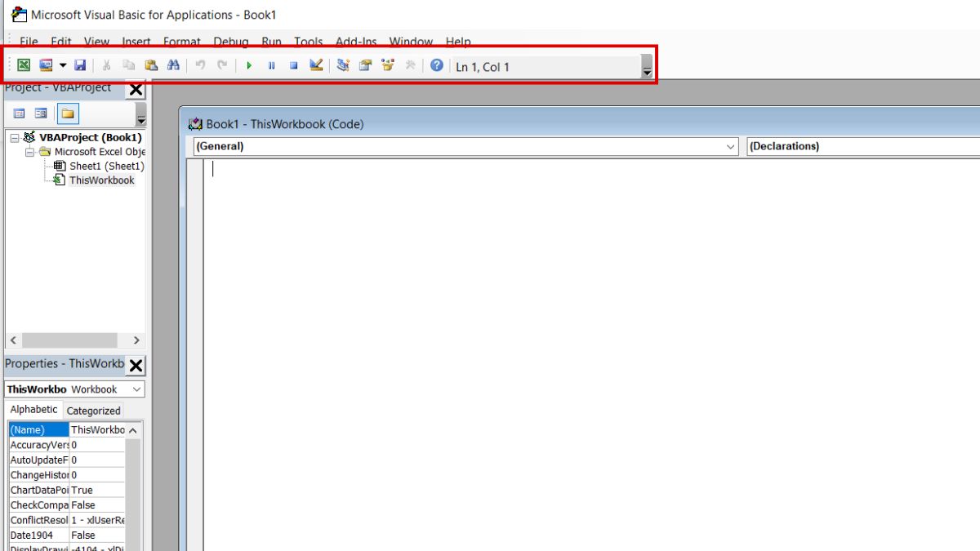The image size is (980, 551).
Task: Open the Object Browser toolbar icon
Action: point(388,66)
